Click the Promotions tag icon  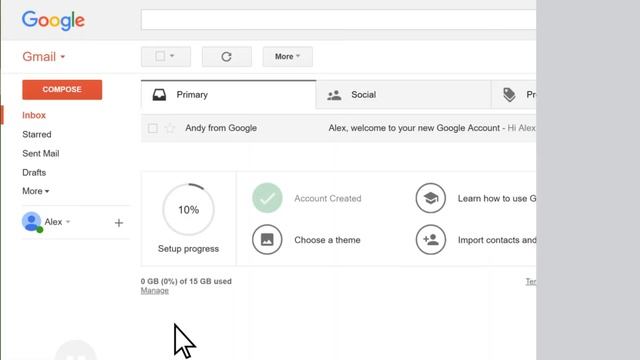[x=509, y=95]
